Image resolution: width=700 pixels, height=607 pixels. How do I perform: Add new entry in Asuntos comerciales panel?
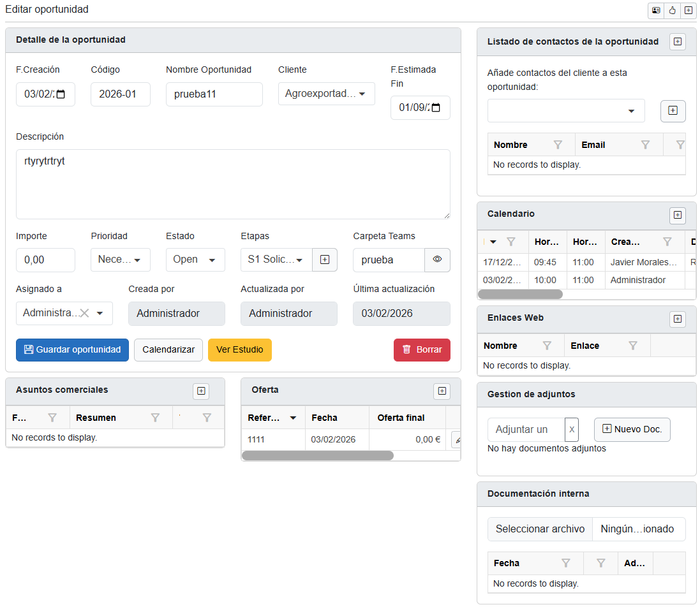pyautogui.click(x=202, y=391)
